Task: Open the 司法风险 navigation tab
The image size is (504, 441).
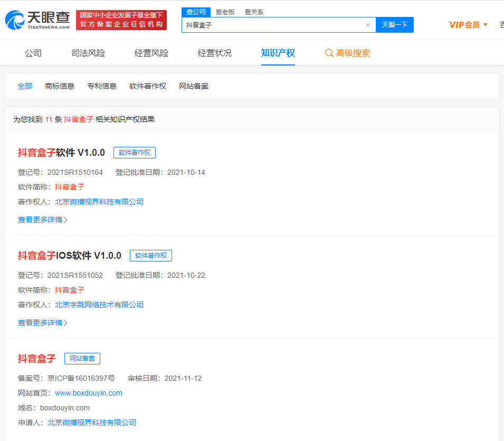Action: click(88, 53)
